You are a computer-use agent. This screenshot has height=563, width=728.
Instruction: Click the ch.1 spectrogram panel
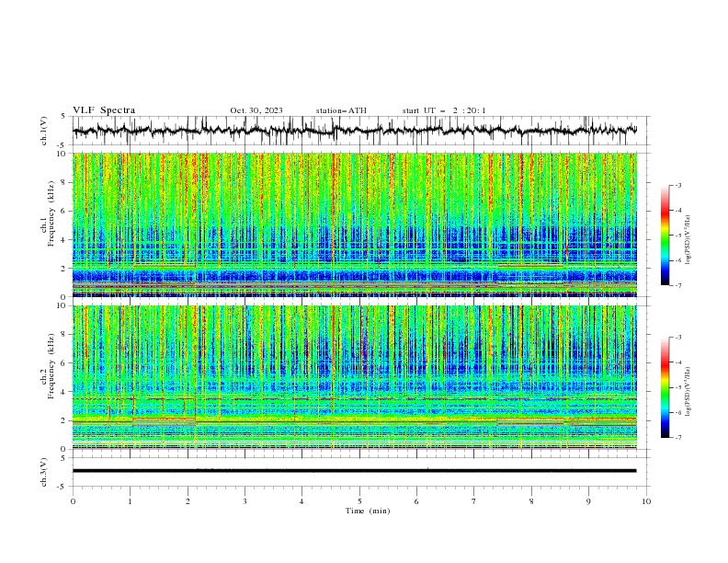pos(355,224)
